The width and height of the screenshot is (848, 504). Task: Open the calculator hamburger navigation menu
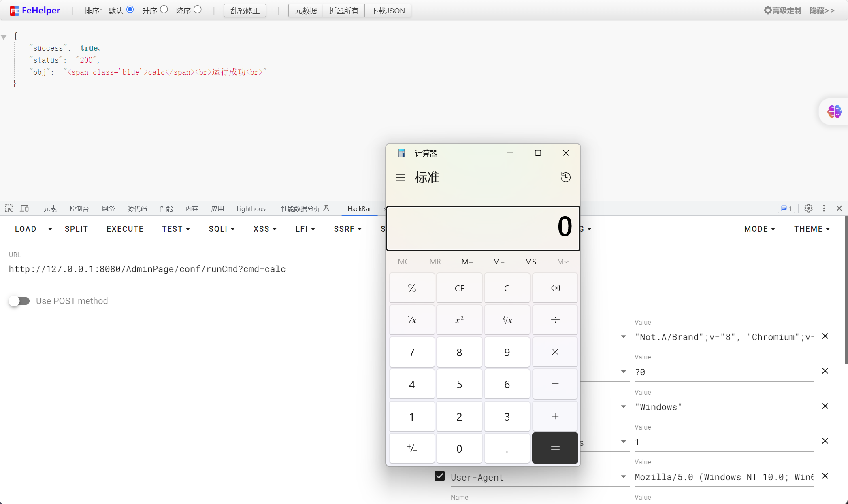[401, 177]
